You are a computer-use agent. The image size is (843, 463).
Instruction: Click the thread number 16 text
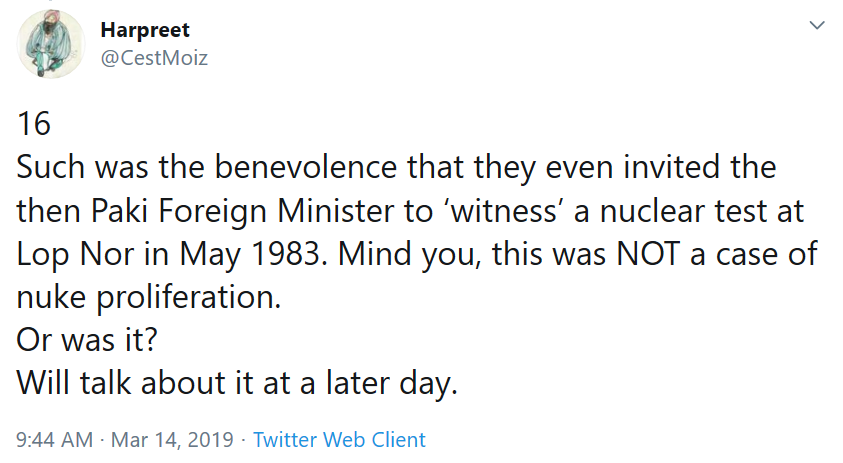tap(33, 124)
